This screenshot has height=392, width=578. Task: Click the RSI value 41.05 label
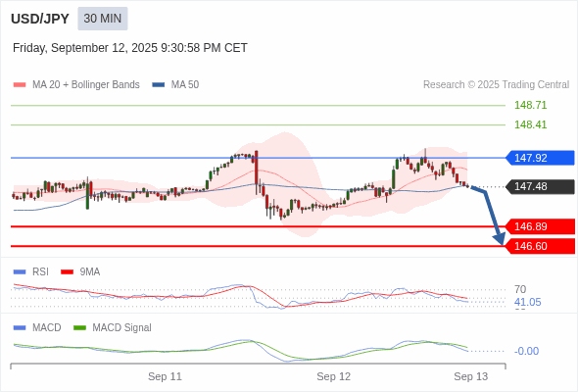click(527, 303)
